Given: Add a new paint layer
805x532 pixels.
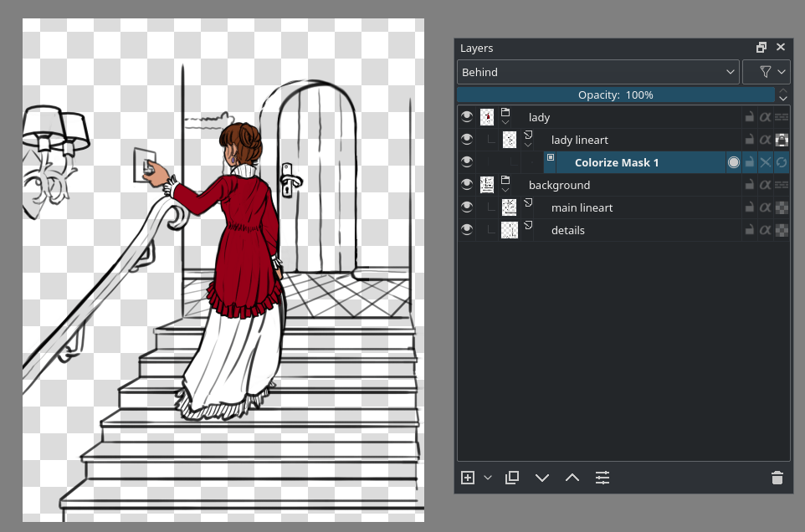Looking at the screenshot, I should tap(467, 477).
